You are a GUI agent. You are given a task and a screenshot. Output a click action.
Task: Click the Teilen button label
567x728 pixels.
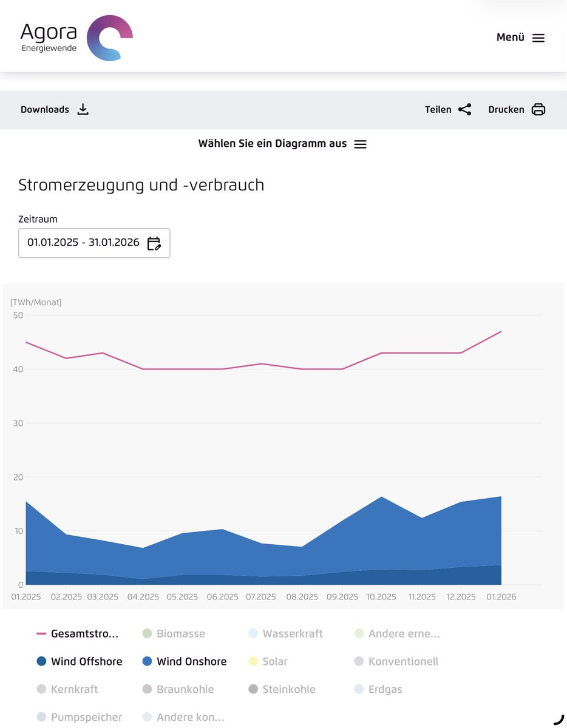438,110
